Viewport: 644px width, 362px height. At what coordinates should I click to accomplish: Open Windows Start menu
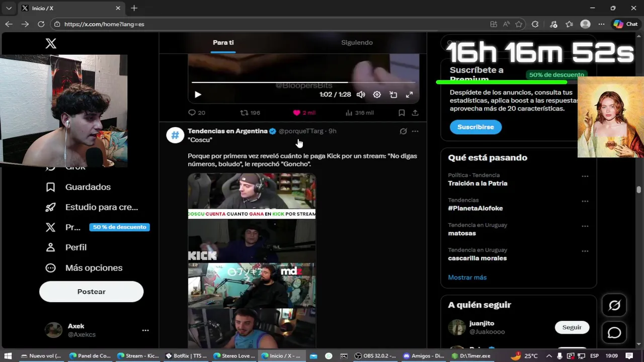(8, 356)
